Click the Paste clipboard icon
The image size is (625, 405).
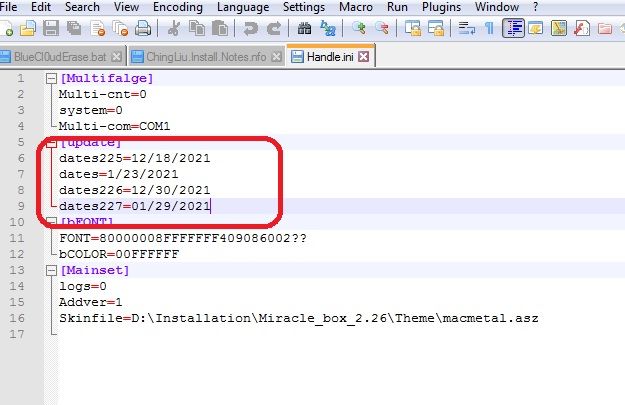tap(216, 30)
